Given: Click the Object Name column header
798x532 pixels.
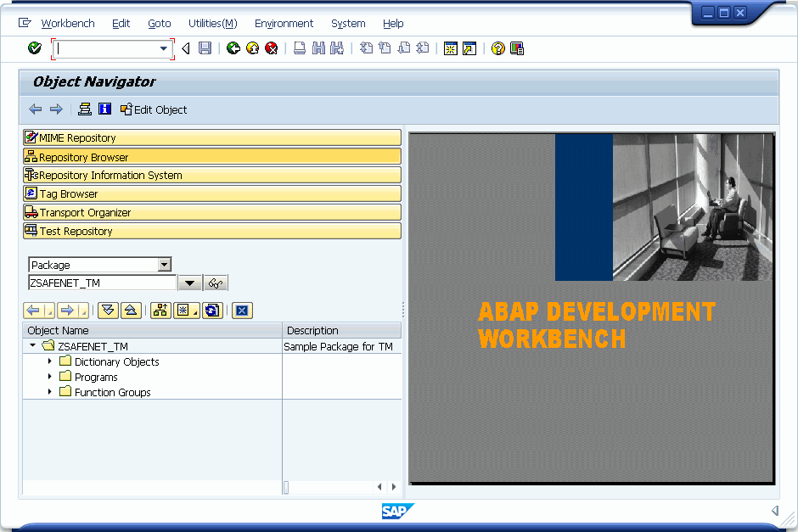Looking at the screenshot, I should pos(152,331).
